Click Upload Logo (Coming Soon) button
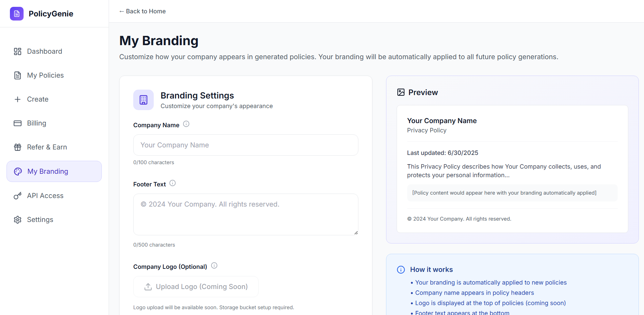Screen dimensions: 644x315 (196, 287)
